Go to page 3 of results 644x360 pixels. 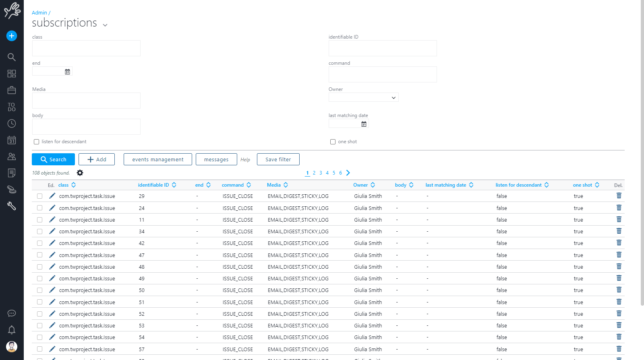click(321, 173)
